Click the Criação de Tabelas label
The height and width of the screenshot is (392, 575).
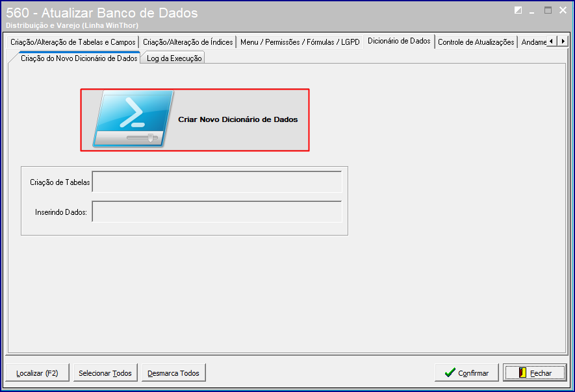(60, 182)
